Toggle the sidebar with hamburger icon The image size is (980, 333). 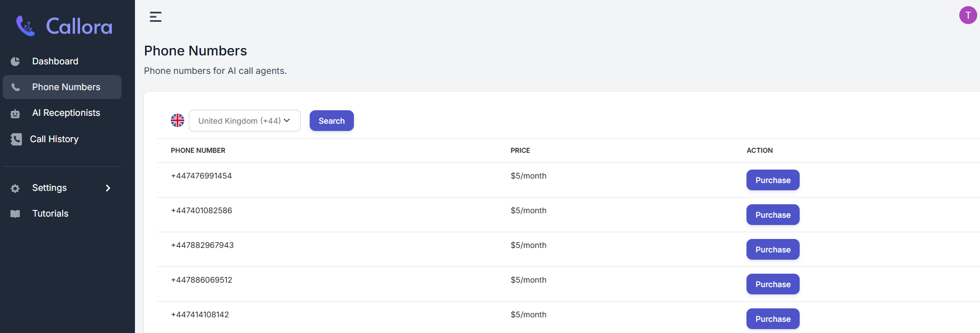point(156,17)
